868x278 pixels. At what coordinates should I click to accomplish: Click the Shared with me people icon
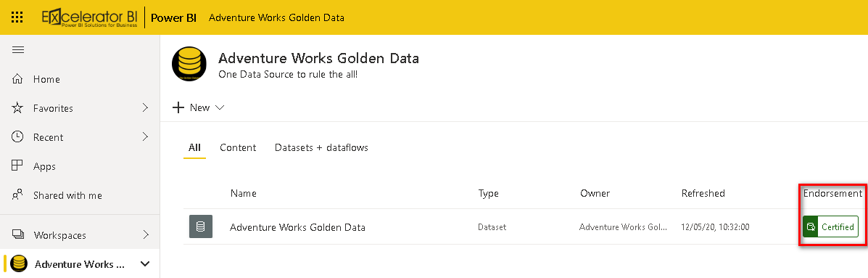tap(17, 195)
